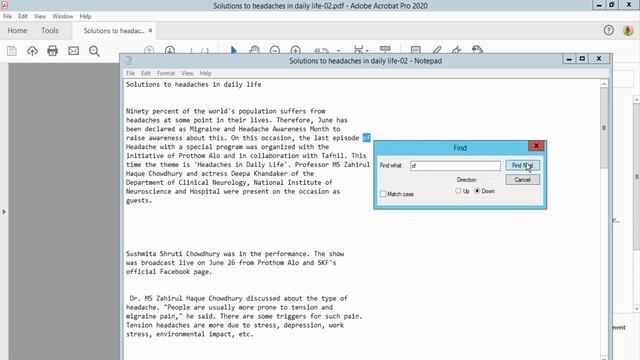Click the Print icon in Acrobat
640x360 pixels.
[53, 51]
